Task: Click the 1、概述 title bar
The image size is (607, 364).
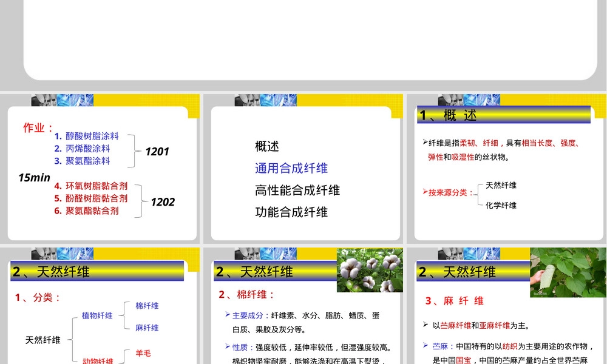Action: [x=504, y=115]
